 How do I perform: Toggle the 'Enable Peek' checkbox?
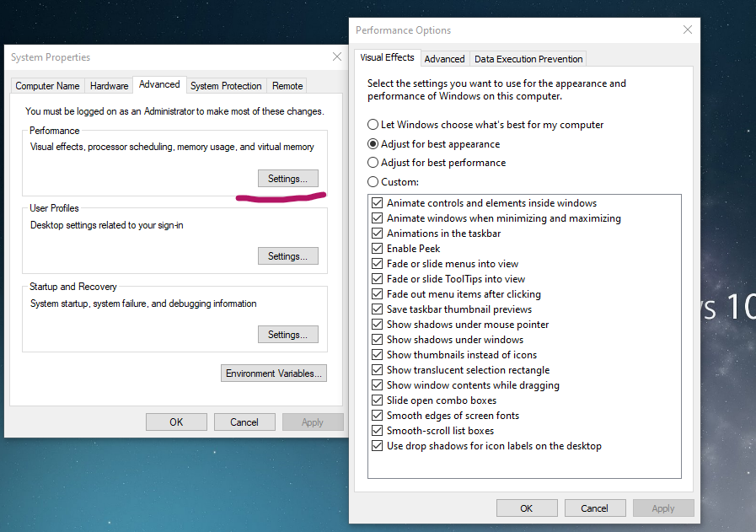(x=377, y=249)
